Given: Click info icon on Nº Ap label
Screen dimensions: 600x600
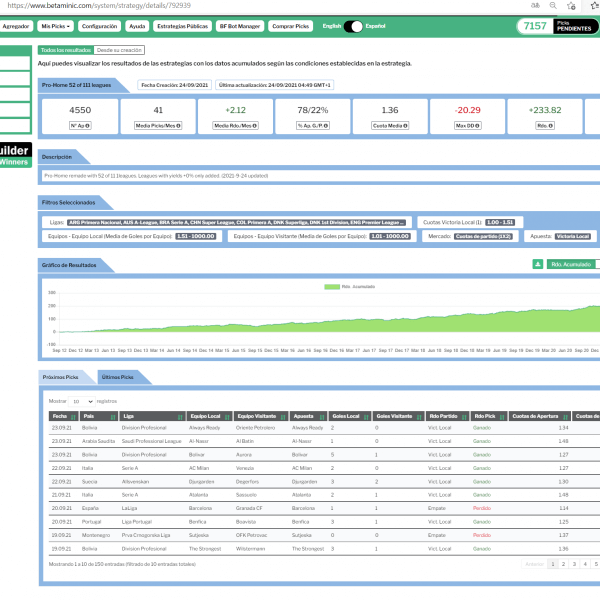Looking at the screenshot, I should pos(87,126).
